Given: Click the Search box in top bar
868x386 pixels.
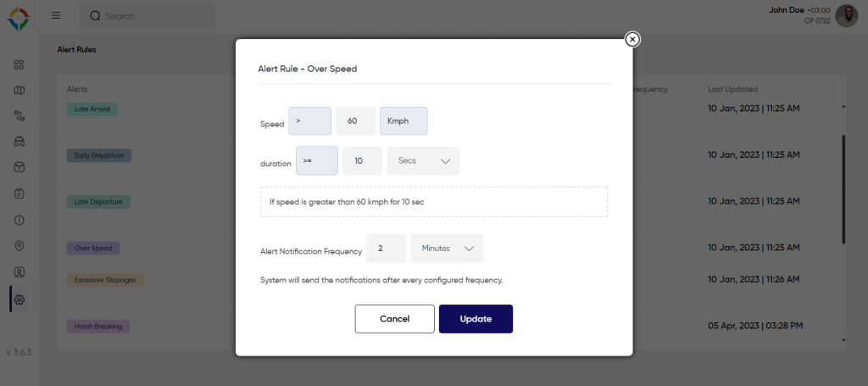Looking at the screenshot, I should (147, 15).
